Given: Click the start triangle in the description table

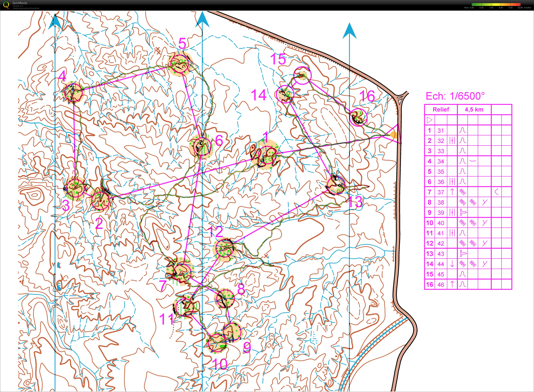Looking at the screenshot, I should coord(429,120).
